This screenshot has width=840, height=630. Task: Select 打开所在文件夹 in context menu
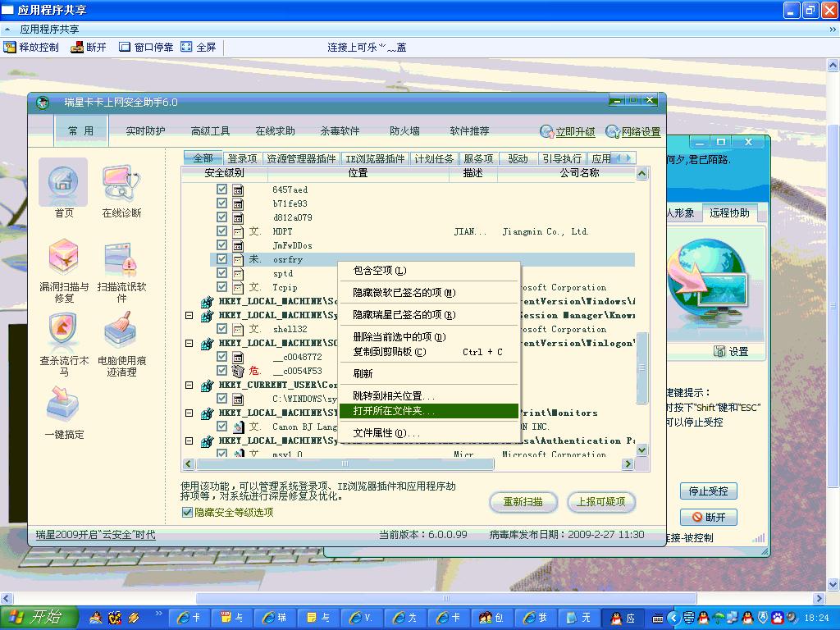click(428, 411)
